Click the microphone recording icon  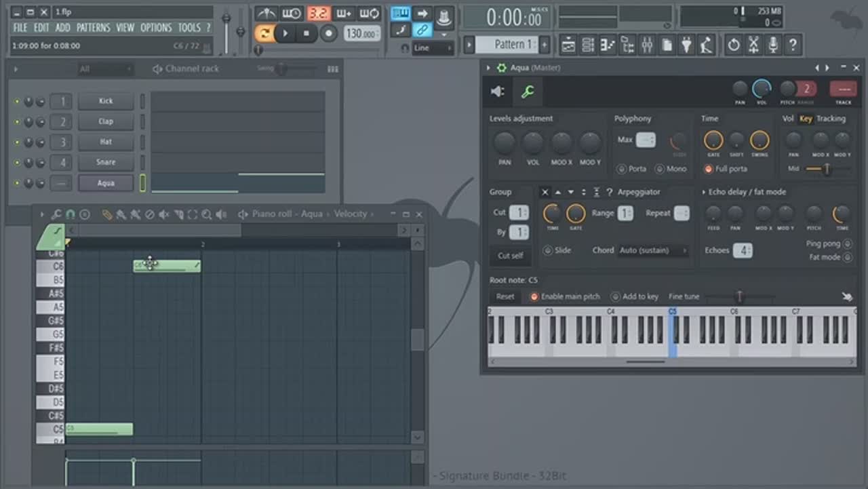point(773,45)
